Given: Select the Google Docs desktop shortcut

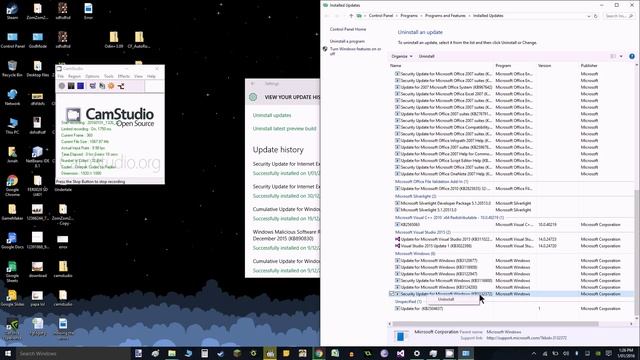Looking at the screenshot, I should click(x=12, y=241).
